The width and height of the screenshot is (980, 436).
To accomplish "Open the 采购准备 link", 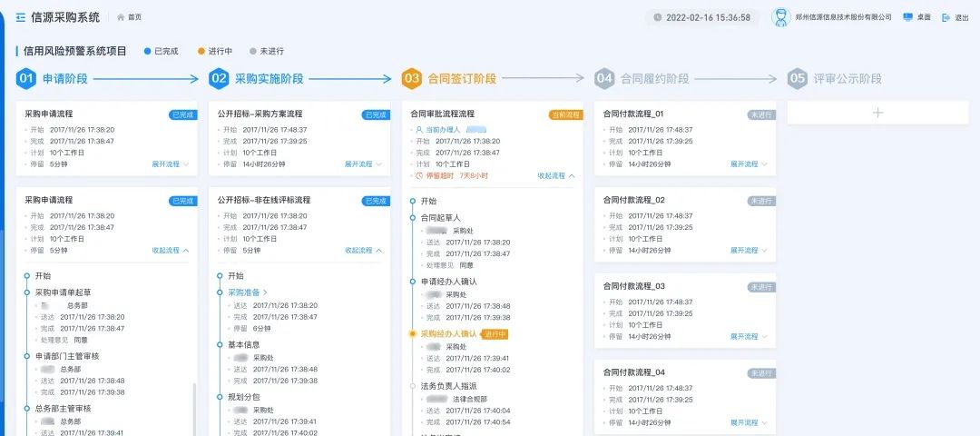I will [x=248, y=292].
